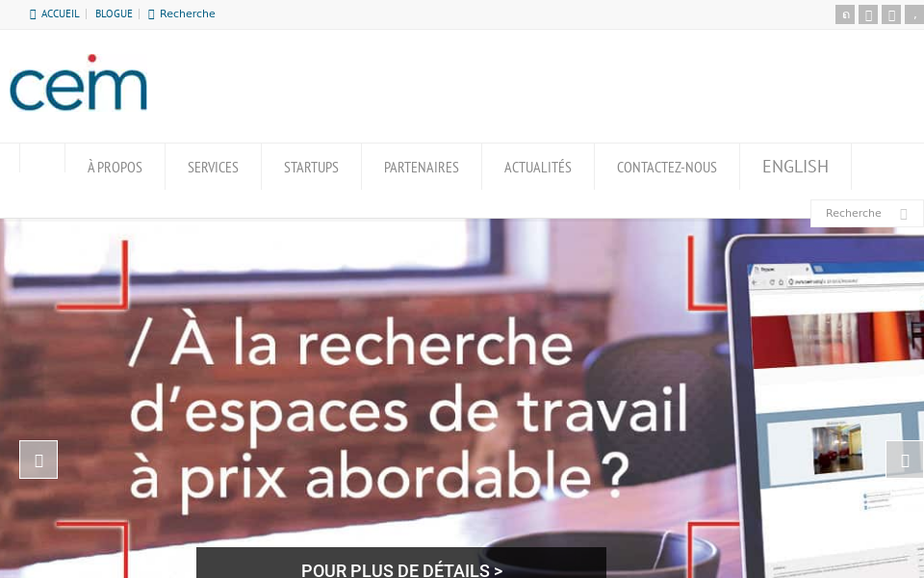Advance to next slide with right arrow
Image resolution: width=924 pixels, height=578 pixels.
905,460
